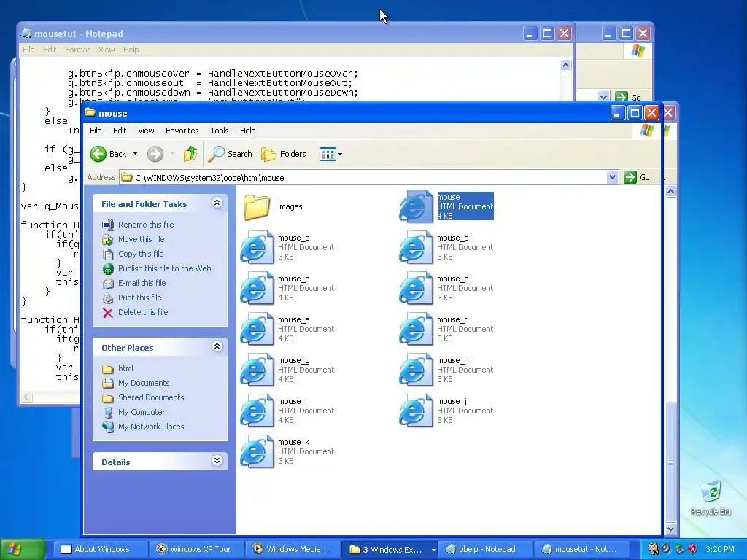Select the mouse_b file icon
This screenshot has height=560, width=747.
[415, 248]
